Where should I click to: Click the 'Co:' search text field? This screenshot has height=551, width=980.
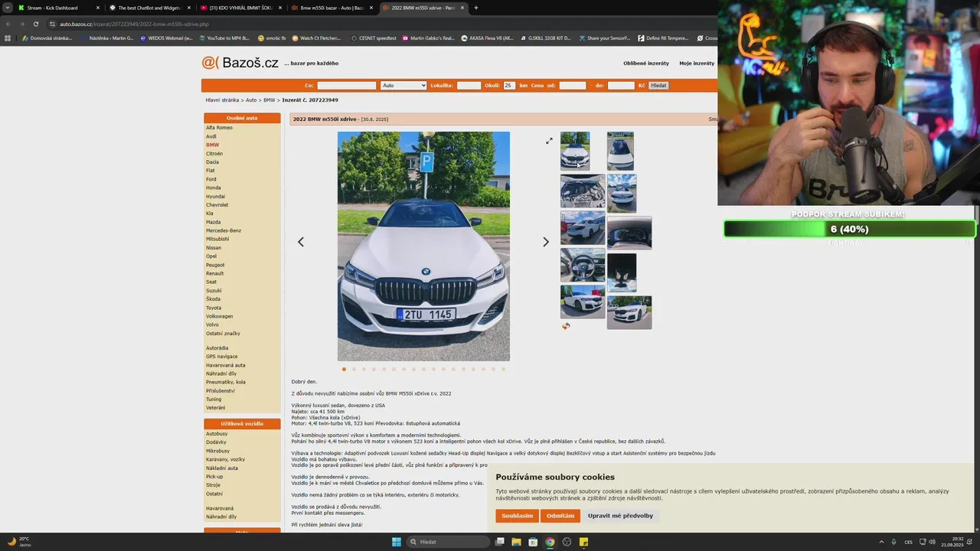click(347, 86)
